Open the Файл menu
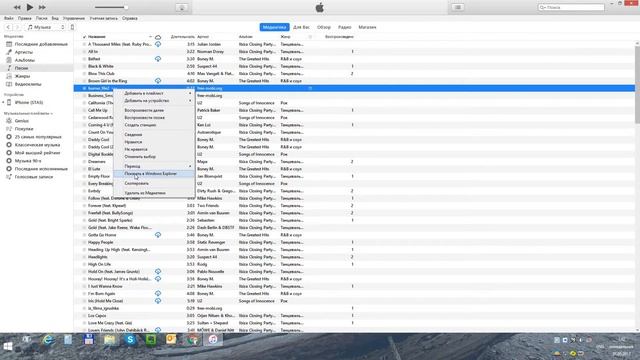The width and height of the screenshot is (640, 360). click(9, 18)
